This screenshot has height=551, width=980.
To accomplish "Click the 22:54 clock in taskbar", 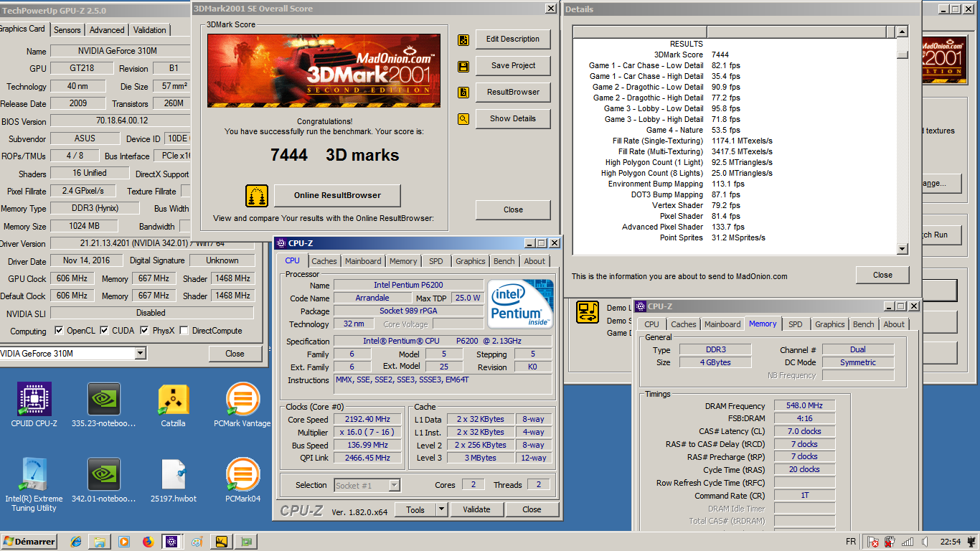I will [x=951, y=542].
